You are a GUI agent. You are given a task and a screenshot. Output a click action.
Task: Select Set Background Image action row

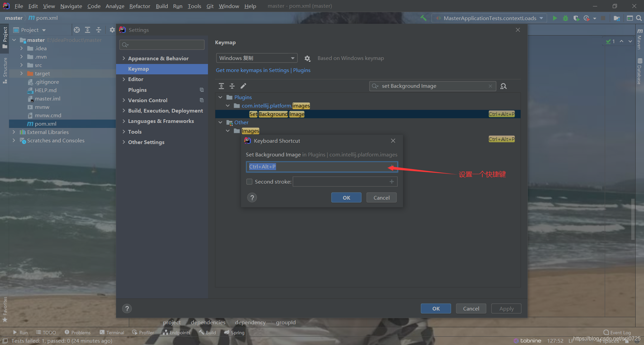368,114
